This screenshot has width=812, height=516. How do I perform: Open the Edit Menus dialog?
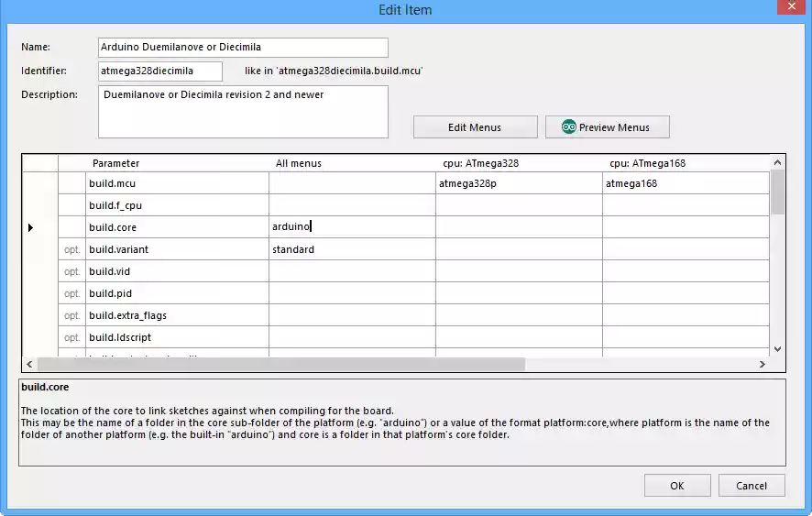pos(475,126)
